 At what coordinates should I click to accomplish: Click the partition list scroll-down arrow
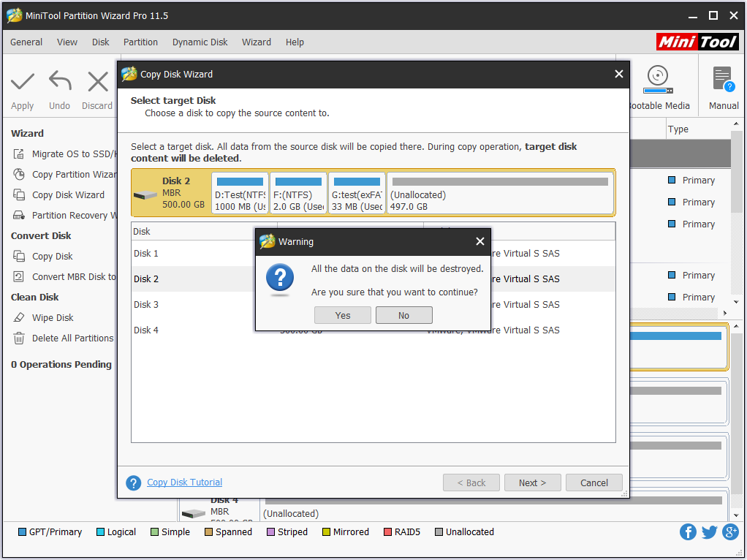tap(736, 302)
